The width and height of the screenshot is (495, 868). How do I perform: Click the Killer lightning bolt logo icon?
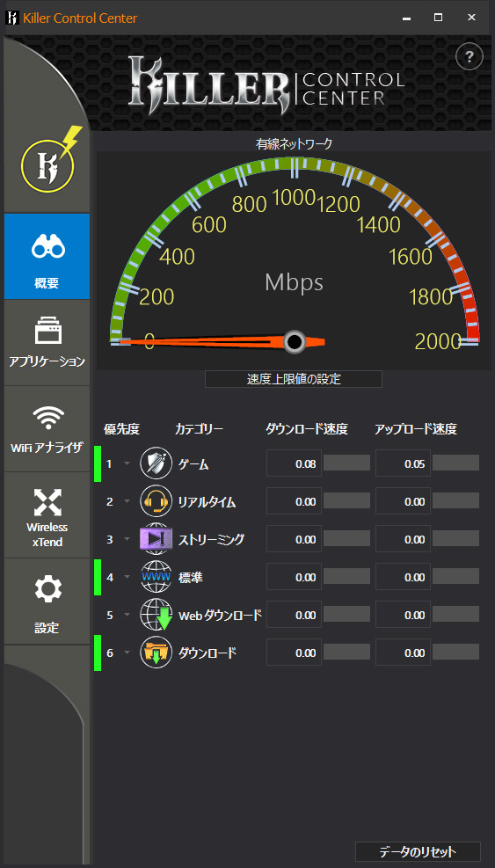(50, 163)
